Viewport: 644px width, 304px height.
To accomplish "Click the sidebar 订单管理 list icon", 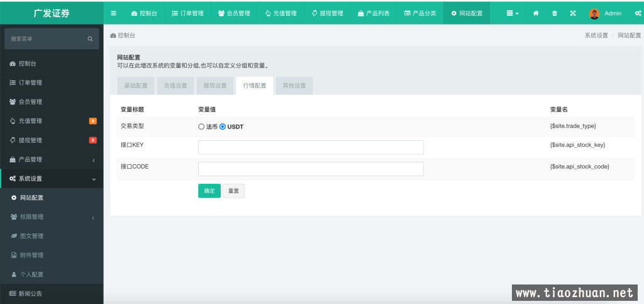I will 13,82.
